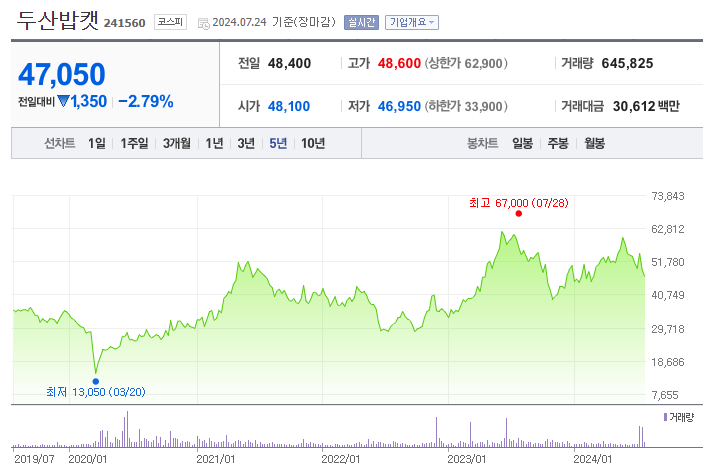Click the stock code 241560

coord(125,23)
